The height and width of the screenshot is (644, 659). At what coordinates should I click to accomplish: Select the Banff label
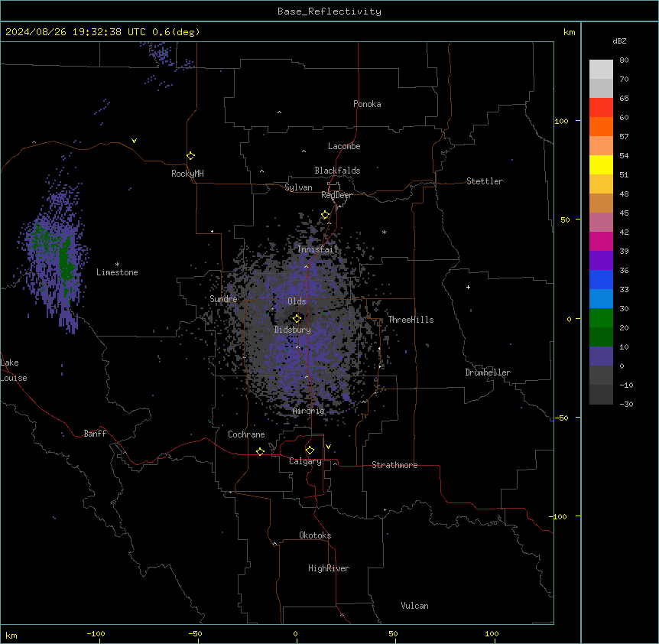(95, 434)
